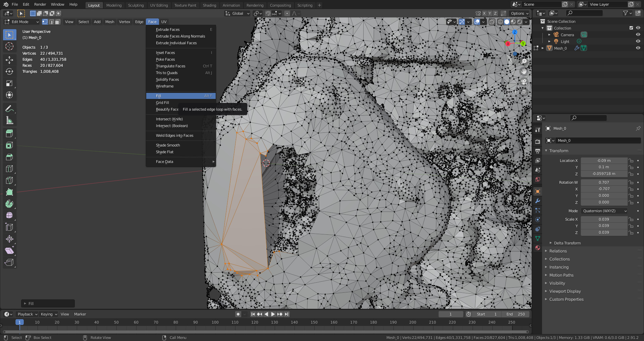Screen dimensions: 644x341
Task: Click the Options button in header
Action: pos(520,13)
